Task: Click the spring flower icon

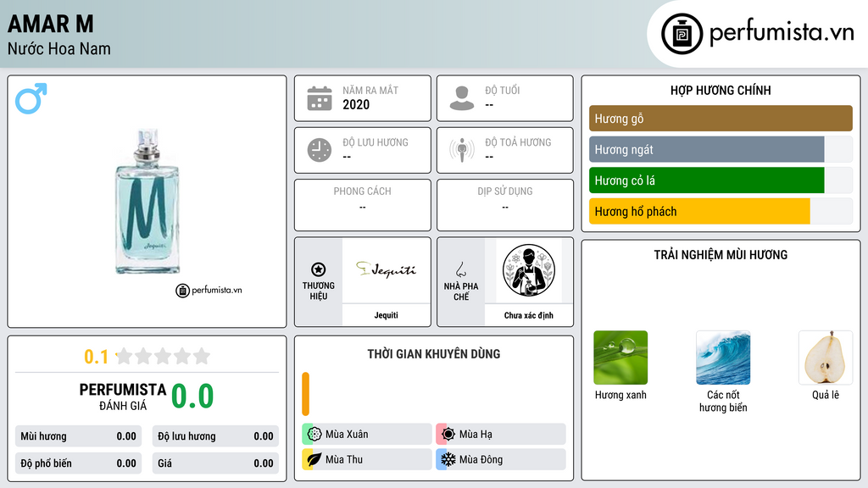Action: point(314,435)
